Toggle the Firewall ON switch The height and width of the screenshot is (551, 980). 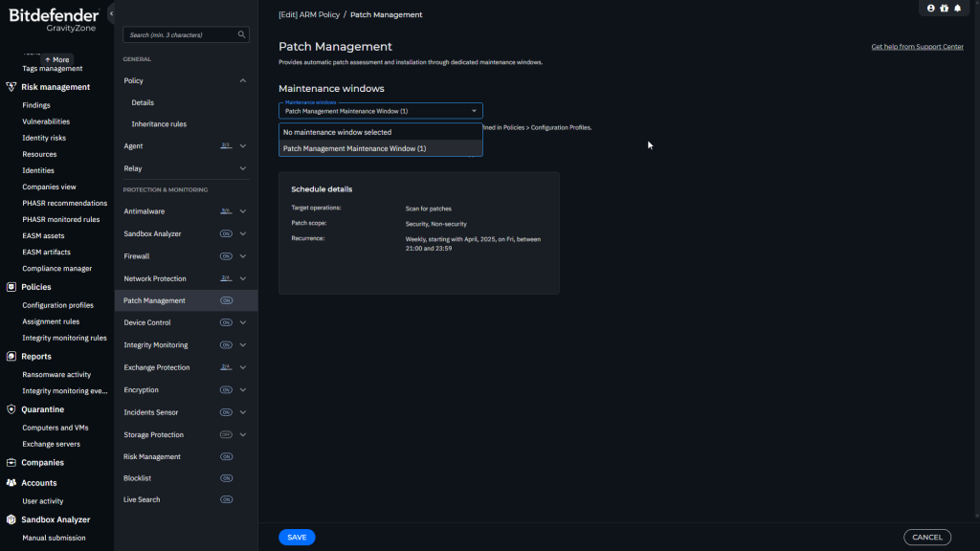pos(226,256)
